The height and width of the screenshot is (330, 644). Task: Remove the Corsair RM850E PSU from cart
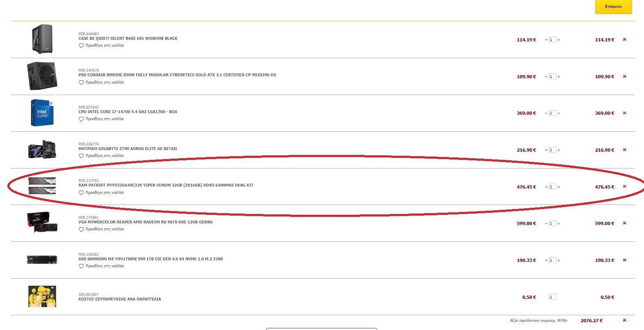click(x=624, y=76)
